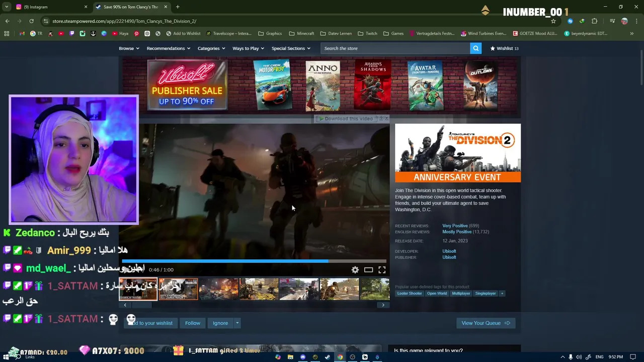Open the Wishlist star link in the store nav
The width and height of the screenshot is (644, 362).
tap(504, 48)
